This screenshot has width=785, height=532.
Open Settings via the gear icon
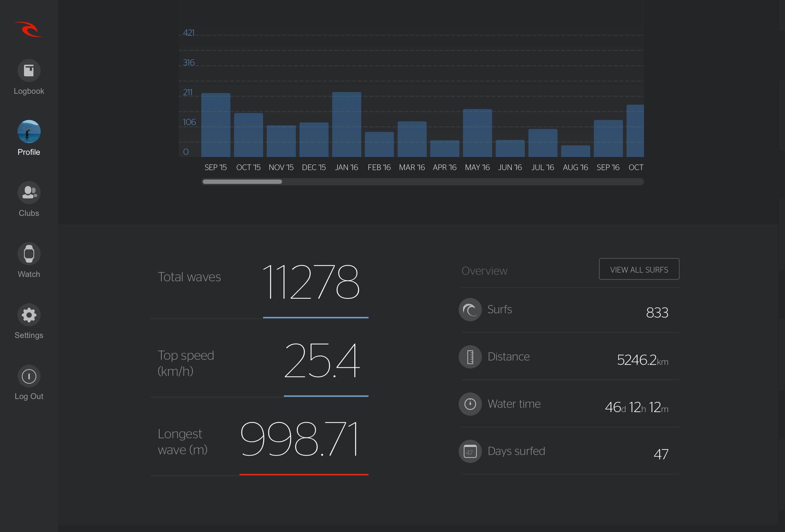[29, 315]
